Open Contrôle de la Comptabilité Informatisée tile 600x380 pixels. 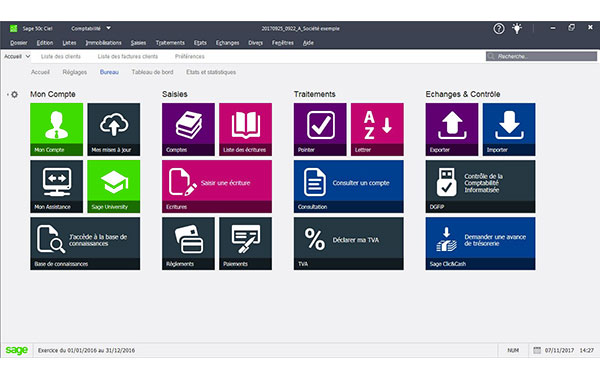click(x=481, y=186)
